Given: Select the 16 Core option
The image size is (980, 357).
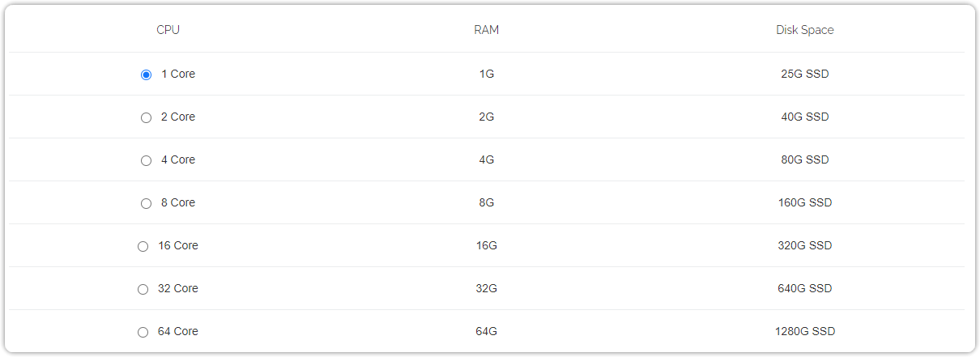Looking at the screenshot, I should pyautogui.click(x=143, y=246).
